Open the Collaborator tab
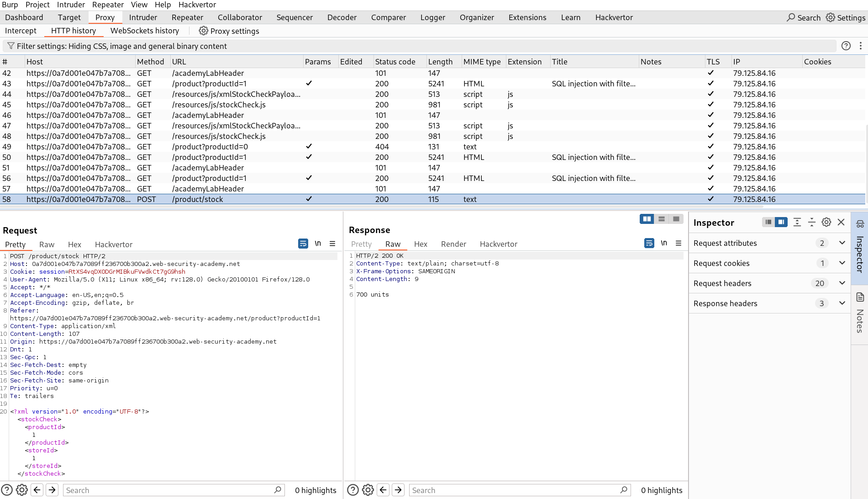The width and height of the screenshot is (868, 499). (x=240, y=17)
